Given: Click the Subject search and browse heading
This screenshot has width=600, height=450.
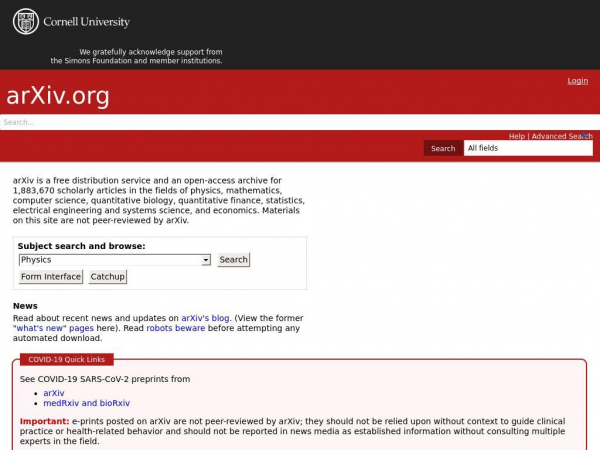Looking at the screenshot, I should click(x=82, y=246).
